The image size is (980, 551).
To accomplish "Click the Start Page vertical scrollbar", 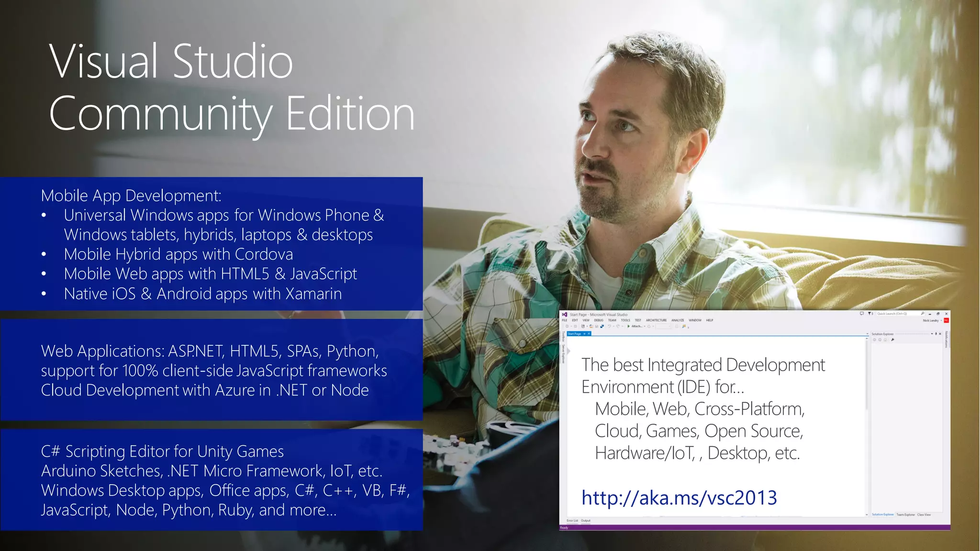I will coord(867,426).
